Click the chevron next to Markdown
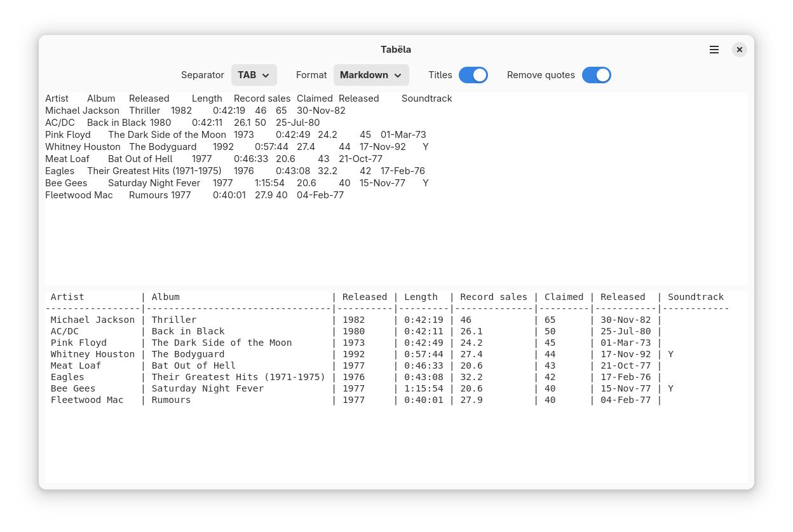This screenshot has height=532, width=793. point(397,75)
